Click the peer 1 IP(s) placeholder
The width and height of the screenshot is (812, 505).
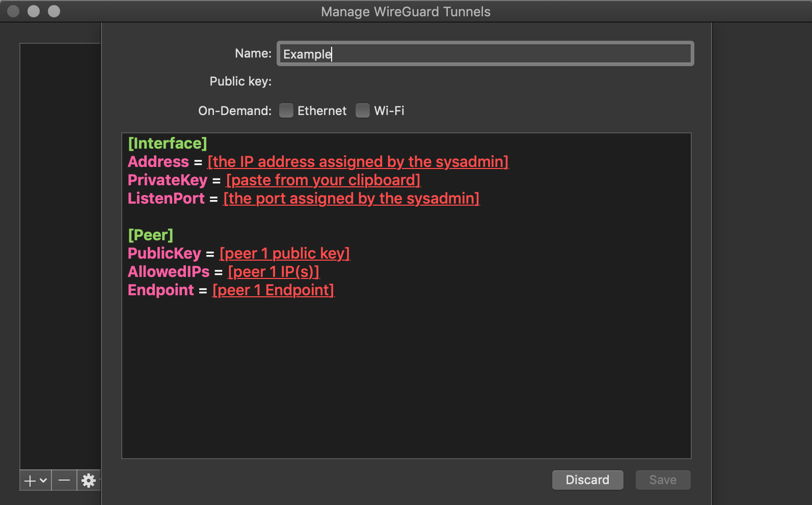[274, 272]
